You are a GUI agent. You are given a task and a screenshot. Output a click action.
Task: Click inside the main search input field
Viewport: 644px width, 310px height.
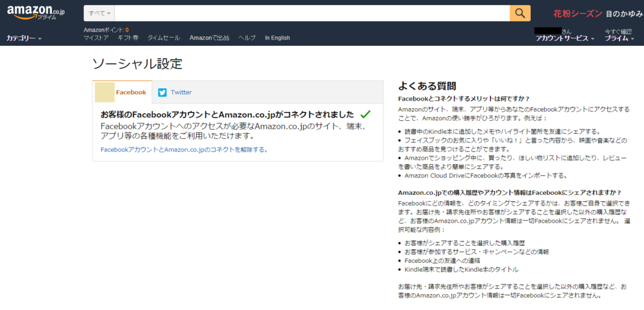tap(312, 13)
